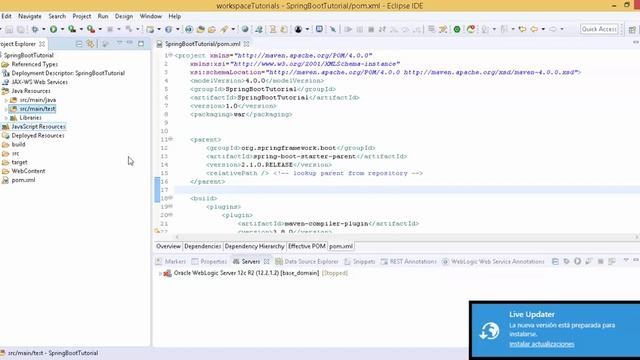Screen dimensions: 640x360
Task: Select the WebContent folder in Project Explorer
Action: tap(28, 171)
